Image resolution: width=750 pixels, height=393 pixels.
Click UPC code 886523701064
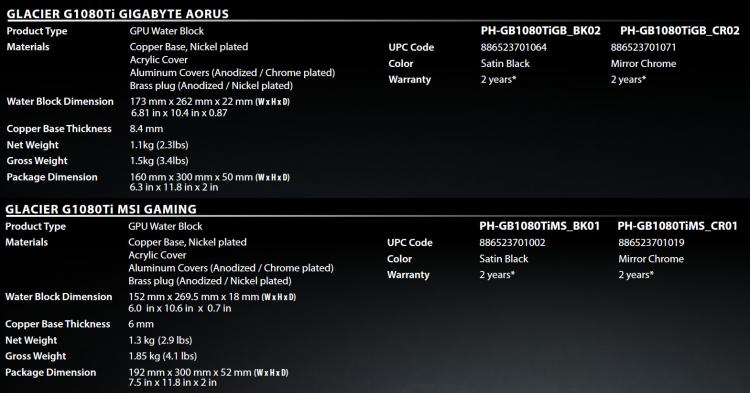[x=514, y=47]
